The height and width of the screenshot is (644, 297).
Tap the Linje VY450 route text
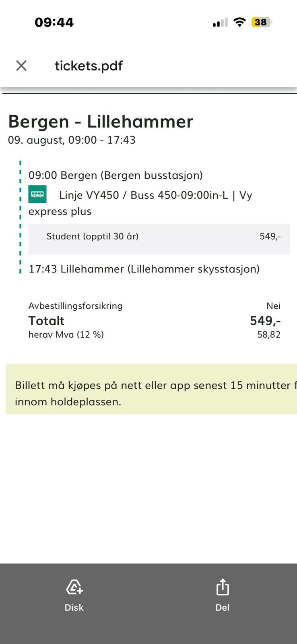pos(140,203)
